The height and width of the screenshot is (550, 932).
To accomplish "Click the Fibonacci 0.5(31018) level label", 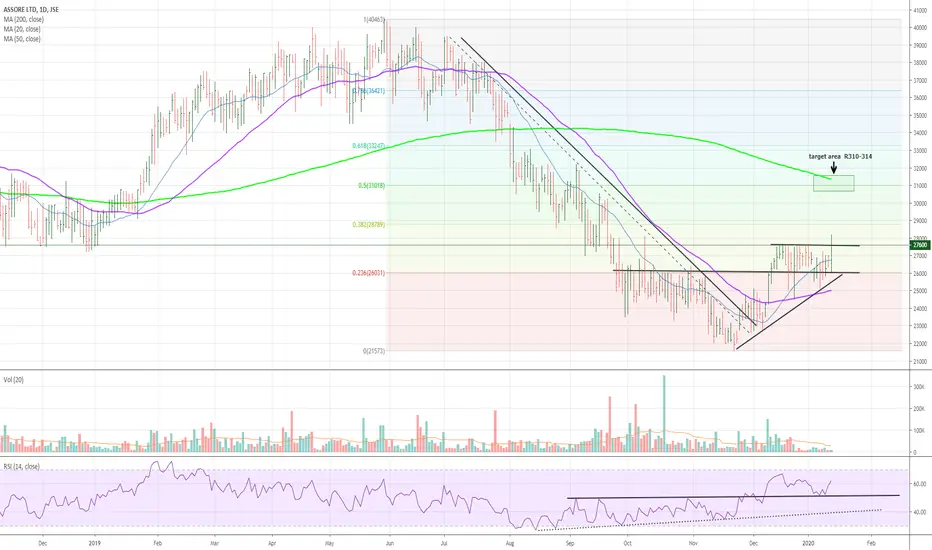I will pos(371,186).
